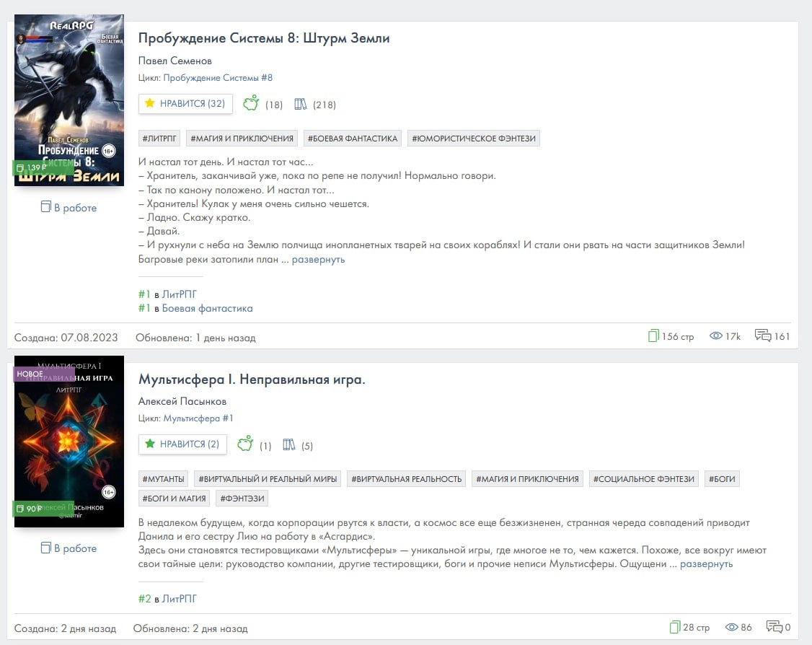The height and width of the screenshot is (645, 812).
Task: Click views eye icon showing 86
Action: (x=732, y=627)
